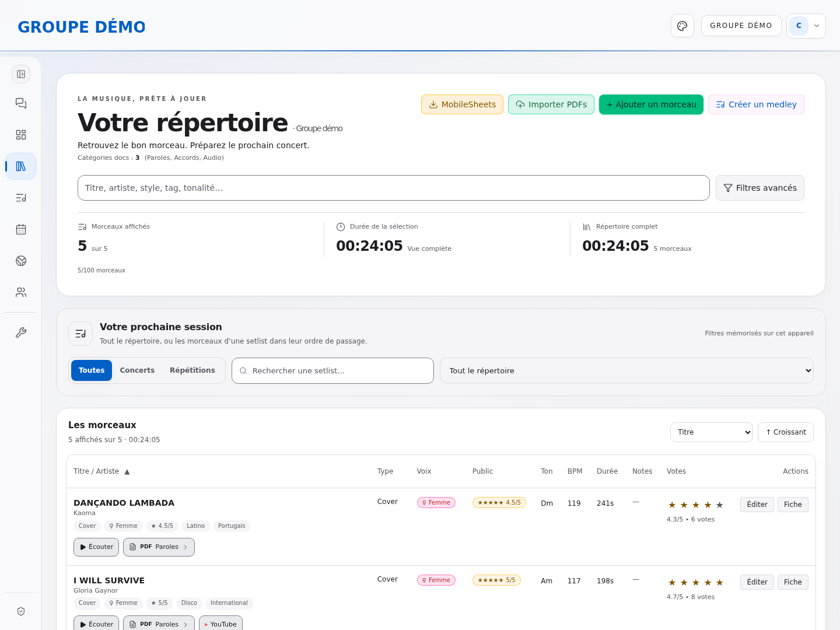
Task: Open Fiche for Dançando Lambada
Action: click(793, 505)
